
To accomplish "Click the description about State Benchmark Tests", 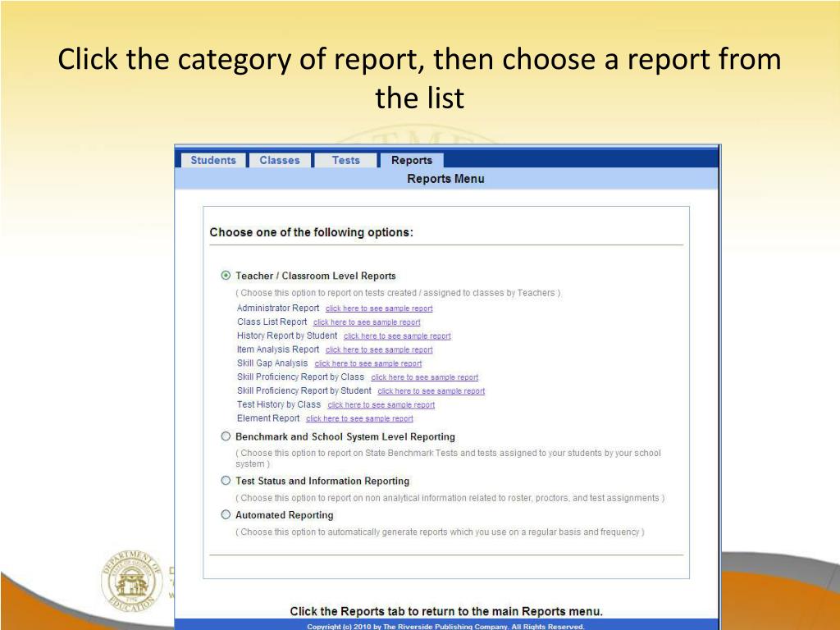I will [449, 458].
